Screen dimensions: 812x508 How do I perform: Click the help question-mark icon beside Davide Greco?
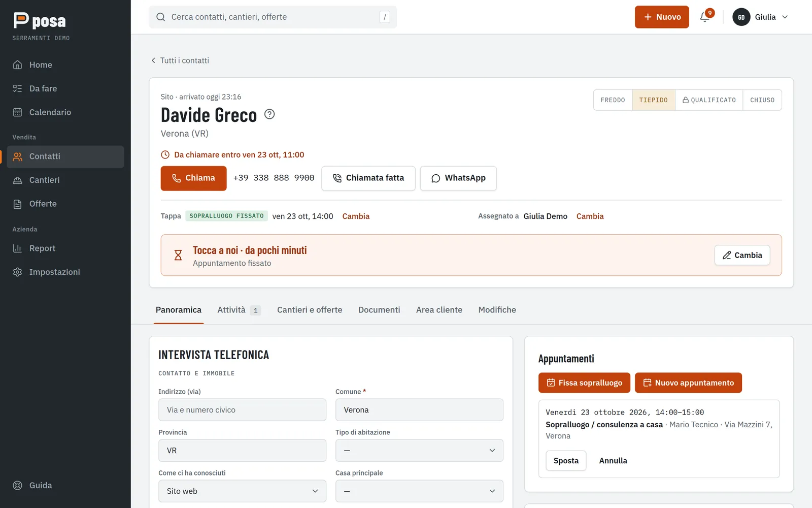click(269, 114)
